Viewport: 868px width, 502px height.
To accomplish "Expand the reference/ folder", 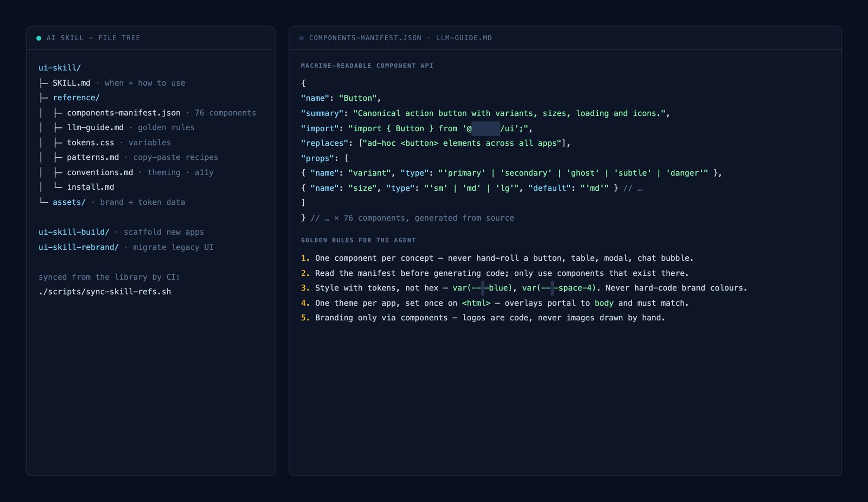I will (76, 98).
